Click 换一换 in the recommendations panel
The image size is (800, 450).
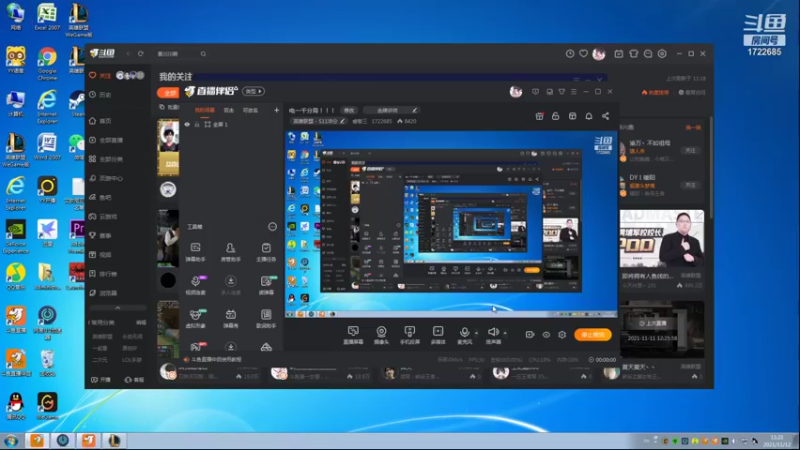[x=693, y=128]
